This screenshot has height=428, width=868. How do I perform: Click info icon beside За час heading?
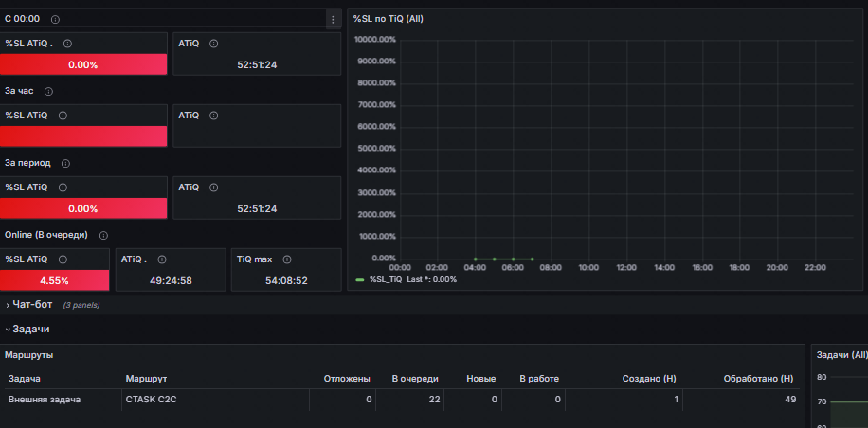(x=48, y=91)
